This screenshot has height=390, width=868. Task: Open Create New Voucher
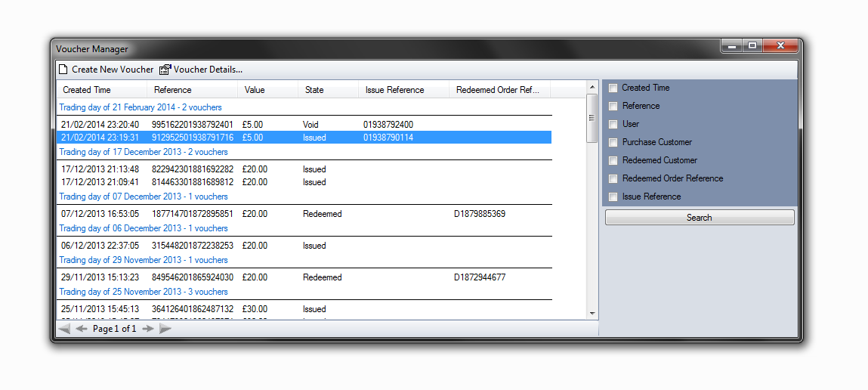[113, 70]
